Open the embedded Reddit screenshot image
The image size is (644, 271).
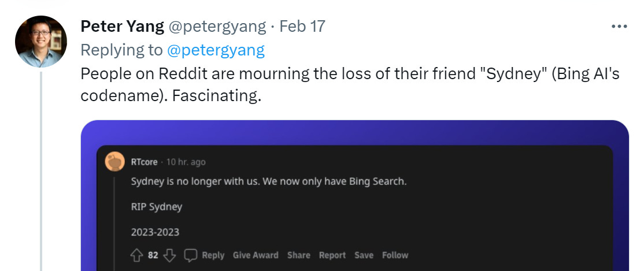coord(354,195)
